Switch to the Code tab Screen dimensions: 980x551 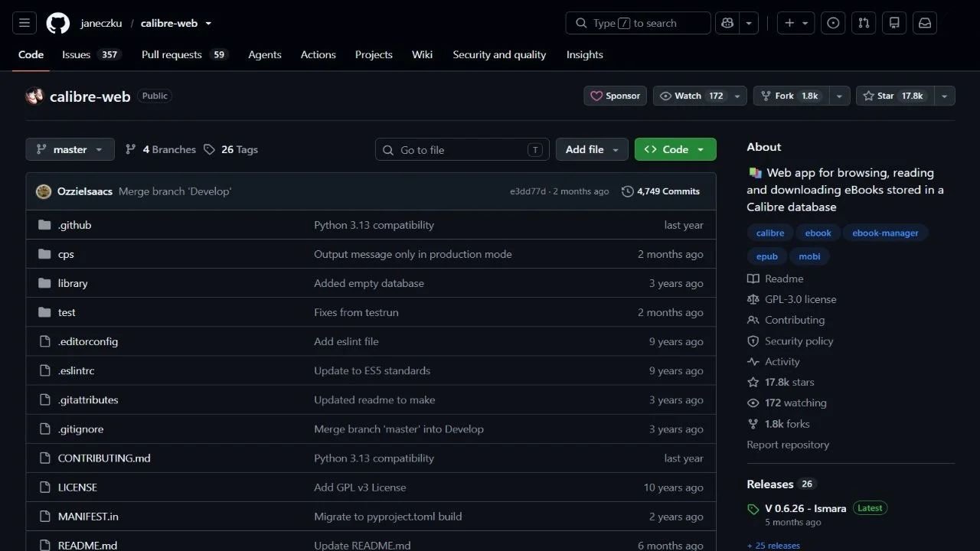pos(31,55)
